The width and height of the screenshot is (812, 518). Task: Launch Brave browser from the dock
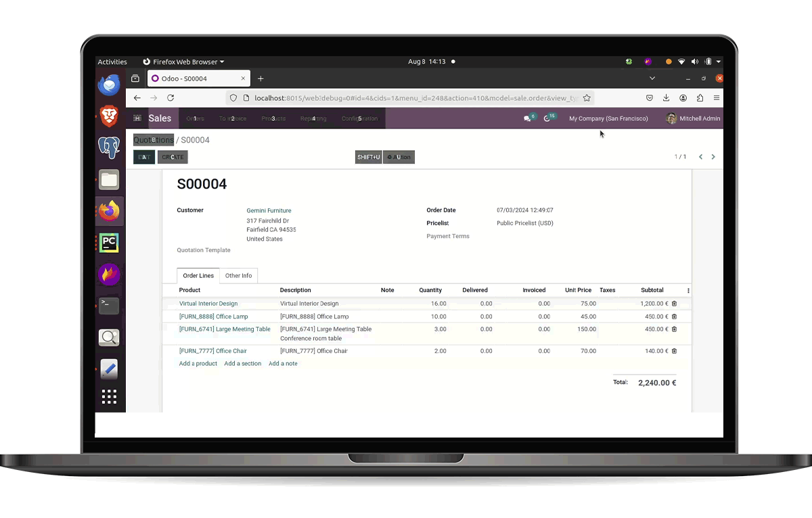tap(109, 116)
